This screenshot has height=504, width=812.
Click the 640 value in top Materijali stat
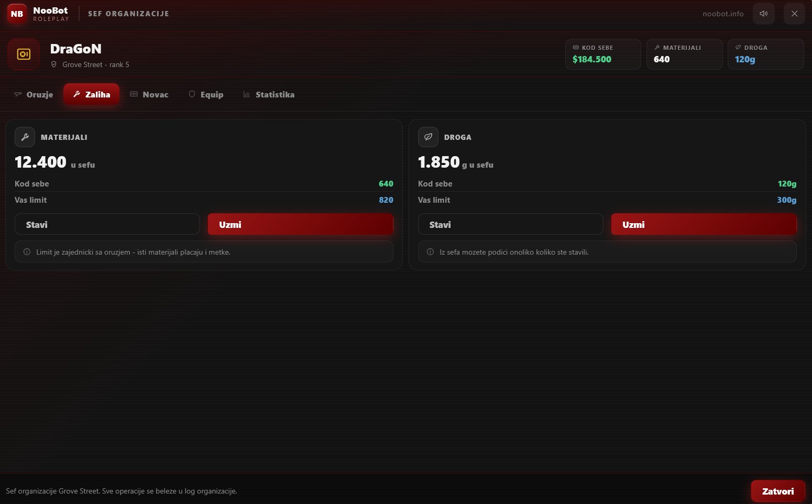(662, 59)
